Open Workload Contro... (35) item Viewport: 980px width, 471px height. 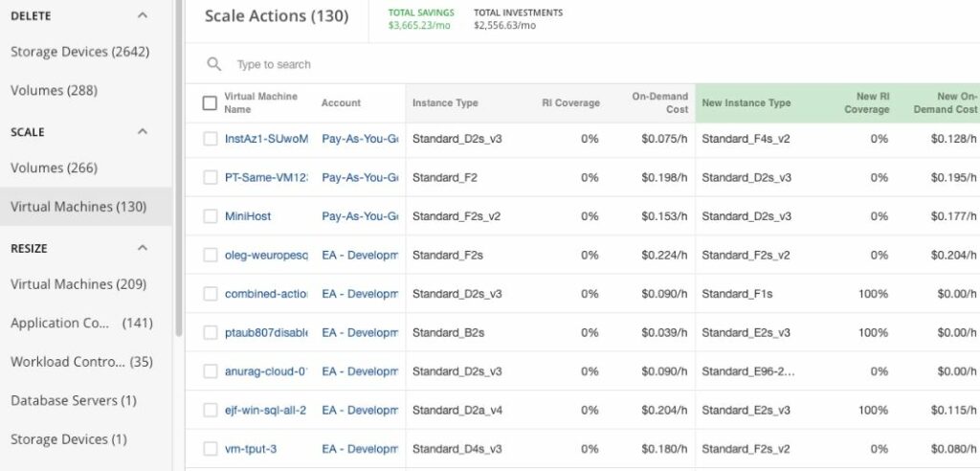(82, 362)
